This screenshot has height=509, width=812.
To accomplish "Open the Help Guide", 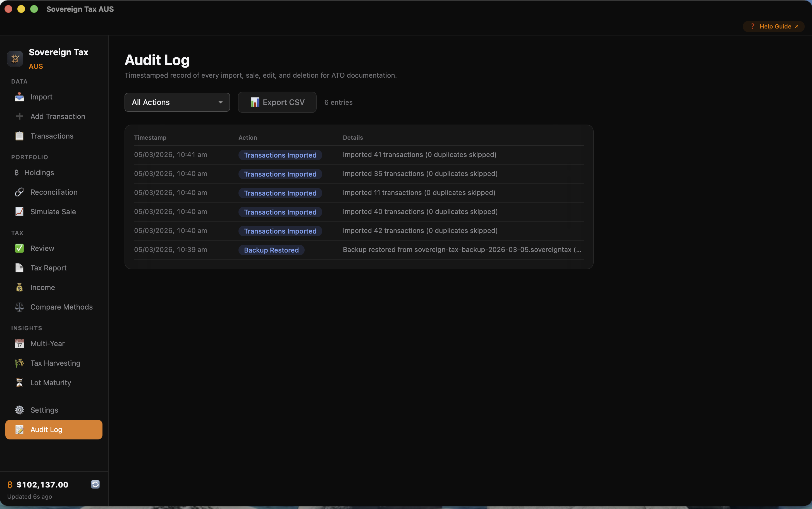I will 773,26.
